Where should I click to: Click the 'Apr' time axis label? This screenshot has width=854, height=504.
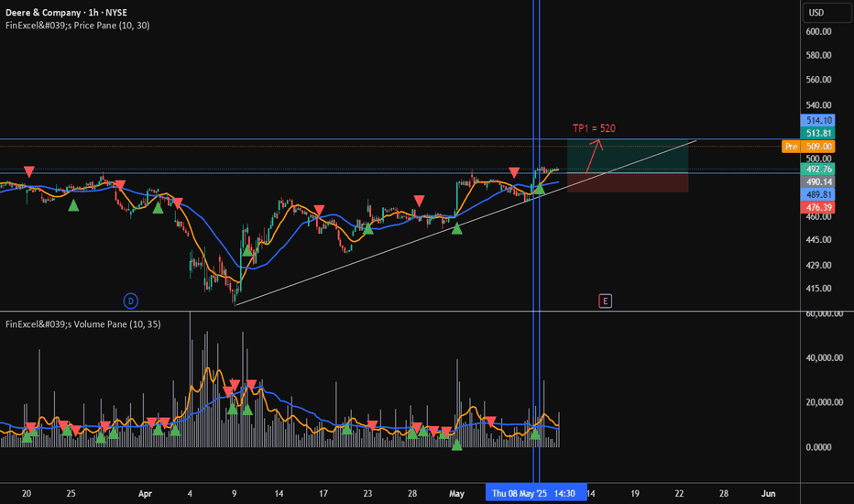tap(145, 494)
